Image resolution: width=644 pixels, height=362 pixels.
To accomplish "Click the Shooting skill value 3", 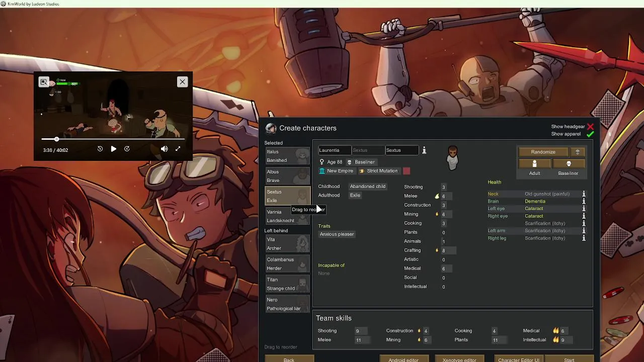I will click(444, 187).
